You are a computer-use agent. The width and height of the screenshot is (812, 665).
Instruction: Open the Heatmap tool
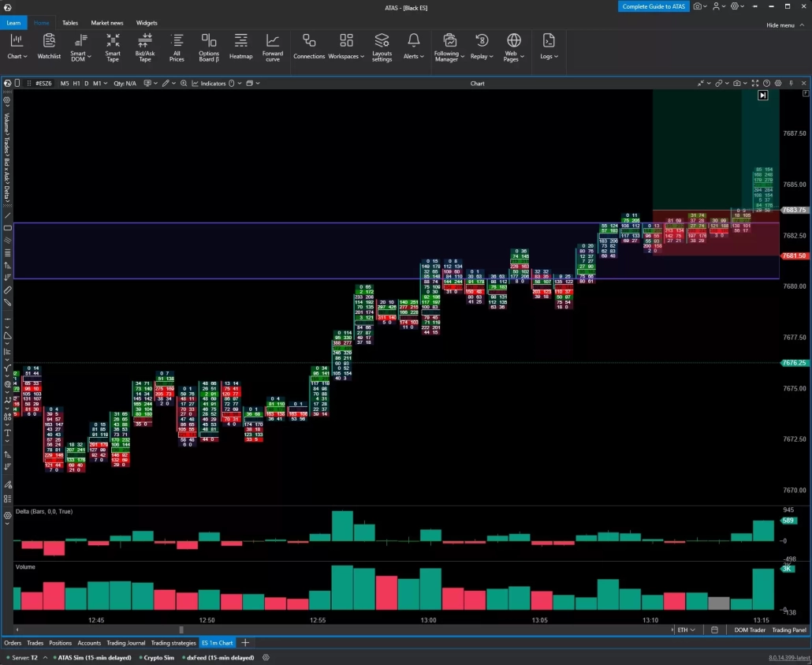click(x=240, y=47)
